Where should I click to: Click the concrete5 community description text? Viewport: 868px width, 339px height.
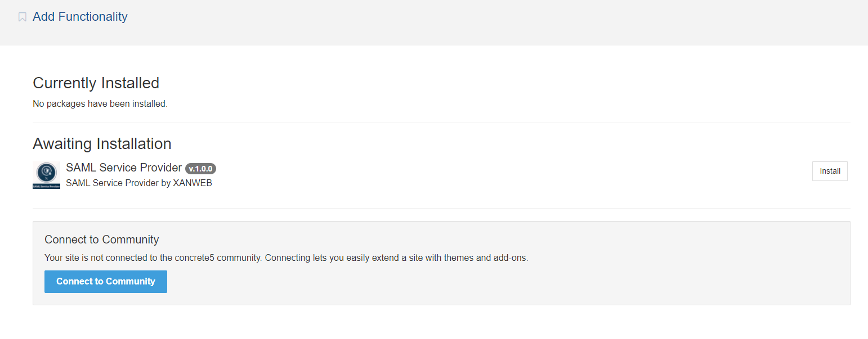286,258
